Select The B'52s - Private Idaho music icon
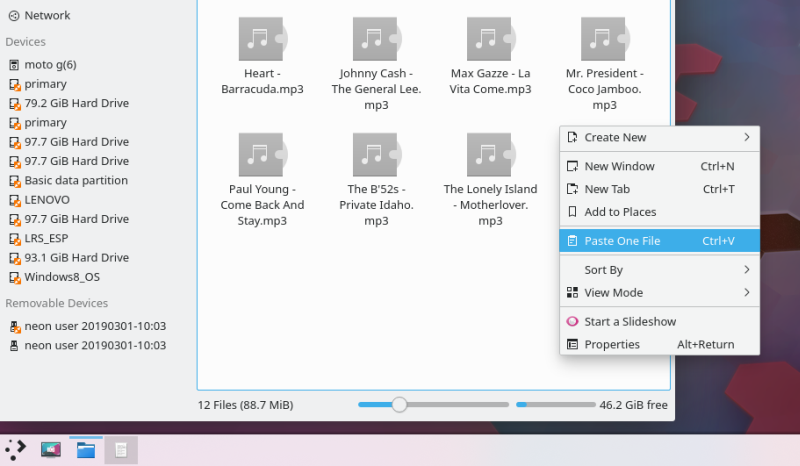Screen dimensions: 800x466 (377, 155)
